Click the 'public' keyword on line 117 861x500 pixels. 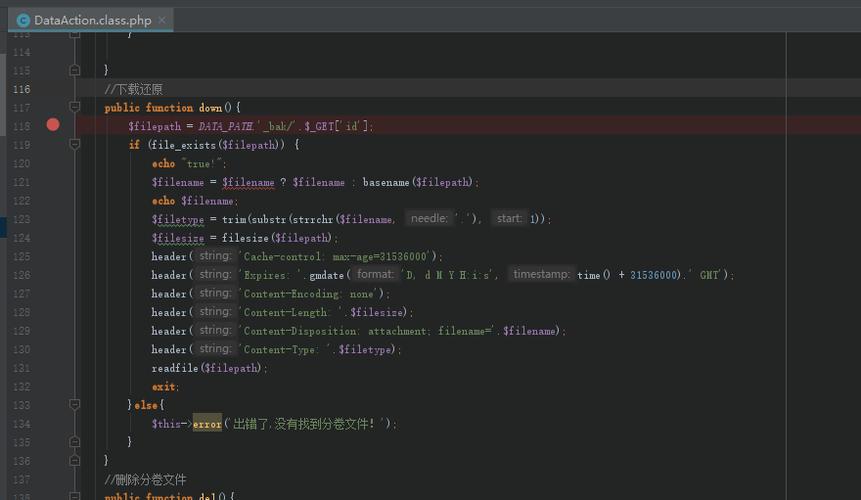(122, 108)
